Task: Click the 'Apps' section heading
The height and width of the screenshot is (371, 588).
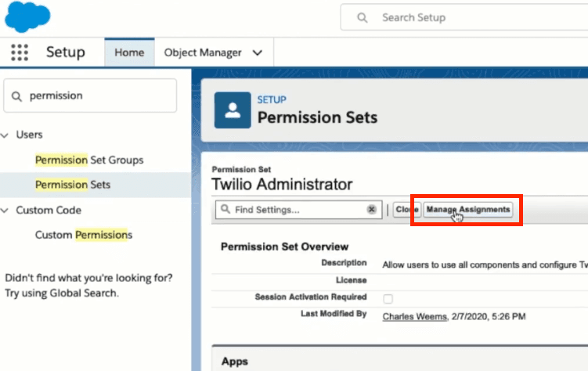Action: 235,362
